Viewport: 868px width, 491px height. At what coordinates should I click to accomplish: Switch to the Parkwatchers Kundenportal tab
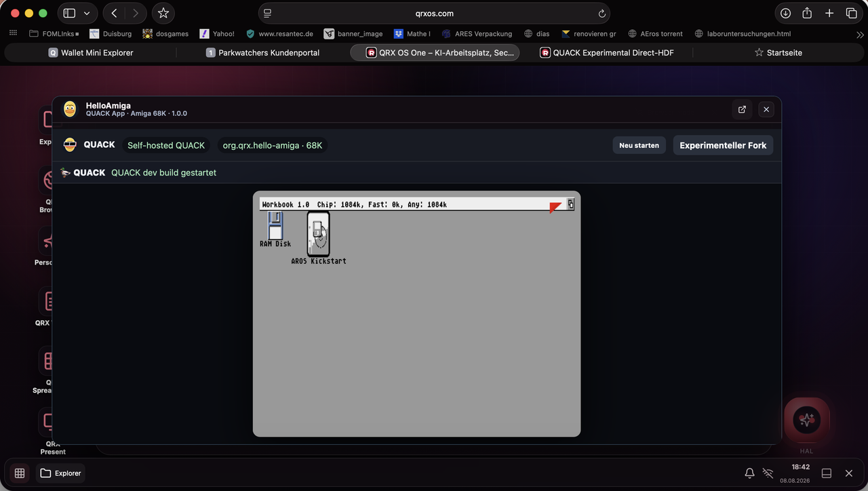tap(262, 52)
